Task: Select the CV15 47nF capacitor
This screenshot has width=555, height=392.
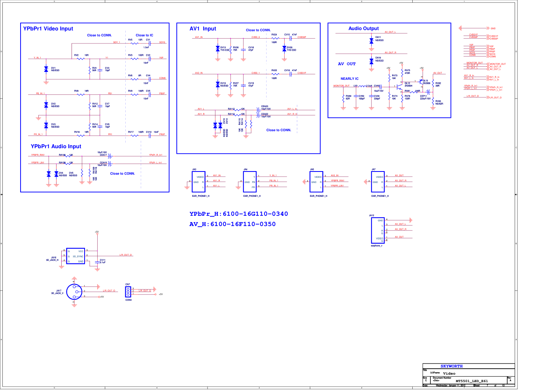Action: tap(291, 38)
